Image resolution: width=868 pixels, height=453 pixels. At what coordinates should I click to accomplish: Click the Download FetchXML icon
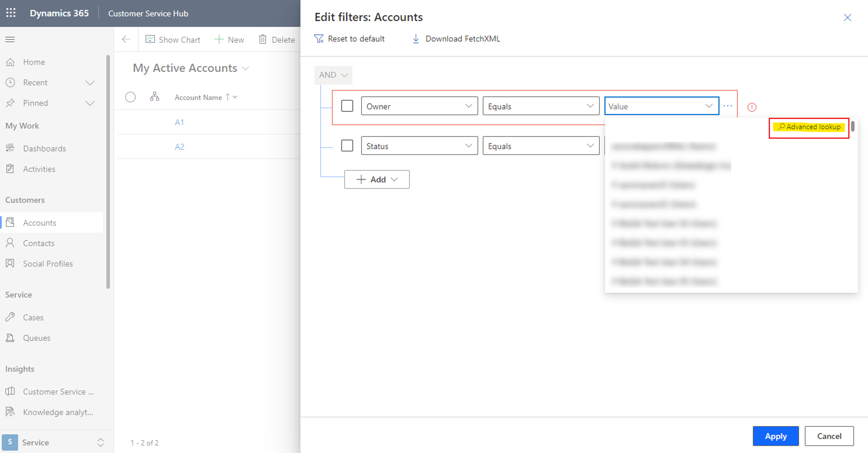[416, 39]
